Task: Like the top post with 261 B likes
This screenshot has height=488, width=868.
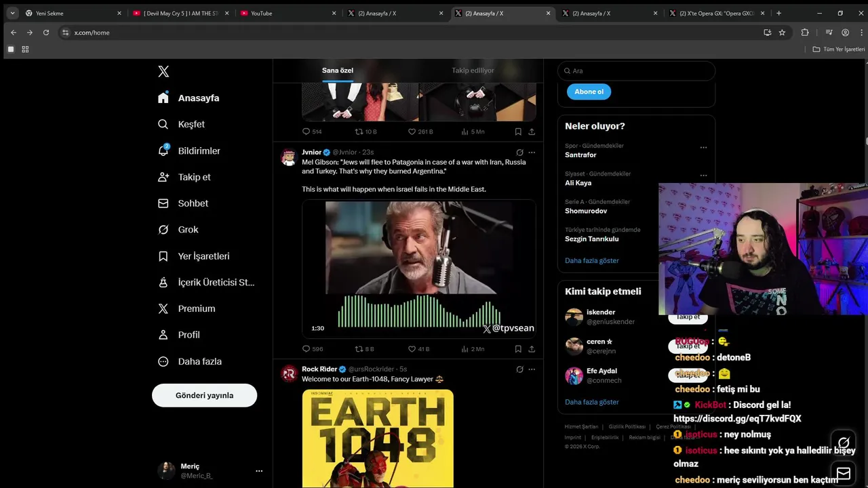Action: (x=420, y=131)
